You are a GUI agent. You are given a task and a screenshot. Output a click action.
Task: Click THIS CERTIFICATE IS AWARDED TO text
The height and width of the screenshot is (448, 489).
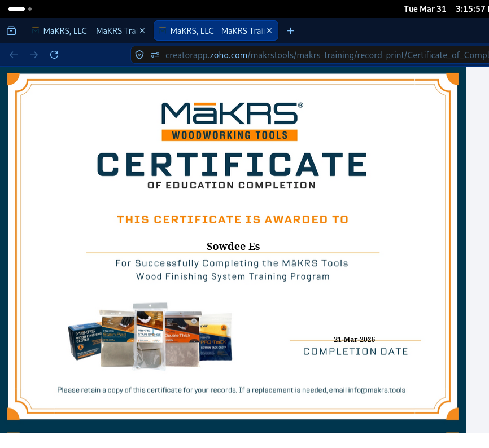click(233, 219)
